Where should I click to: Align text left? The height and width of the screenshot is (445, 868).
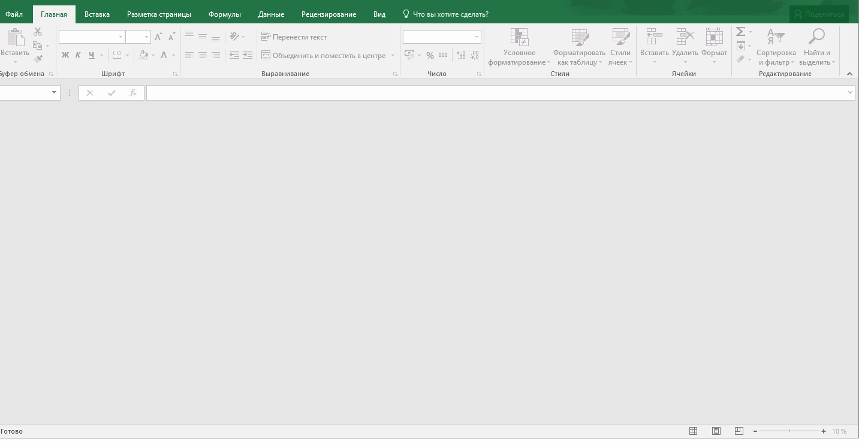tap(189, 55)
